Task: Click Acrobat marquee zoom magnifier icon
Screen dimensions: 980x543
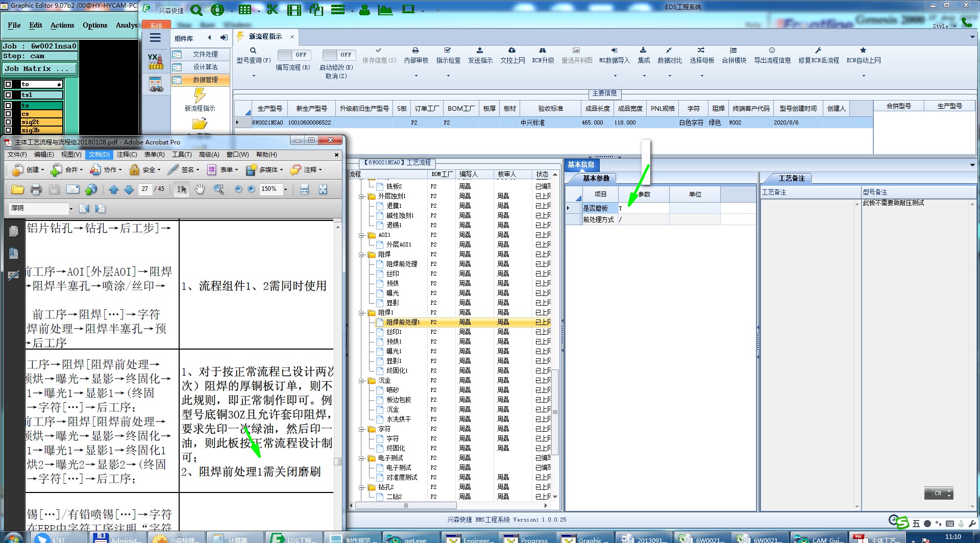Action: (x=219, y=189)
